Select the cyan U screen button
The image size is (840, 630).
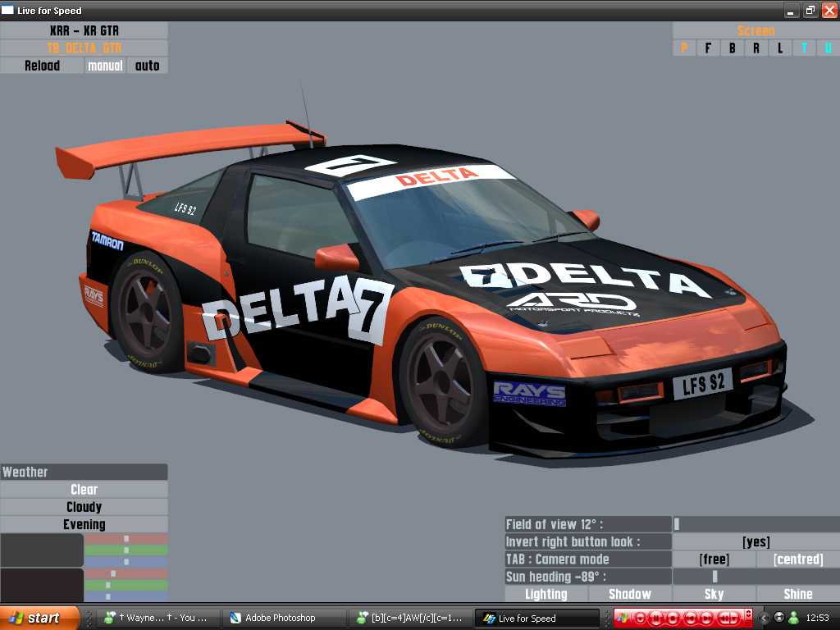829,48
